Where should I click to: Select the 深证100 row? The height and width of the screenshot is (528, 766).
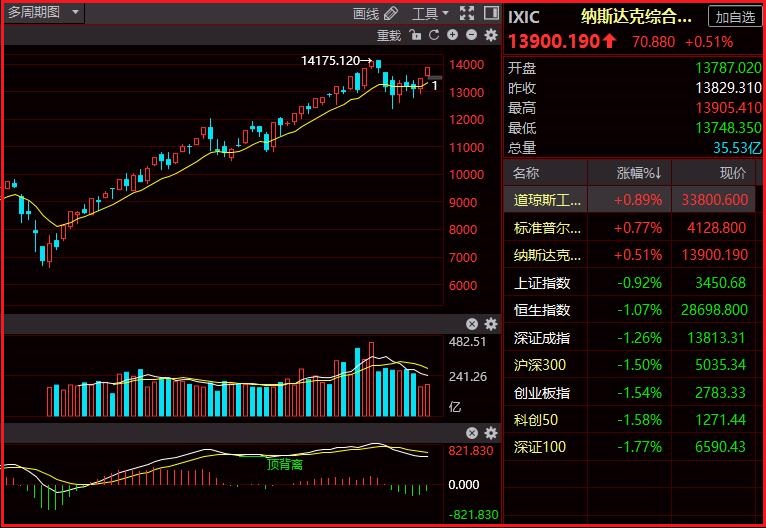tap(630, 446)
